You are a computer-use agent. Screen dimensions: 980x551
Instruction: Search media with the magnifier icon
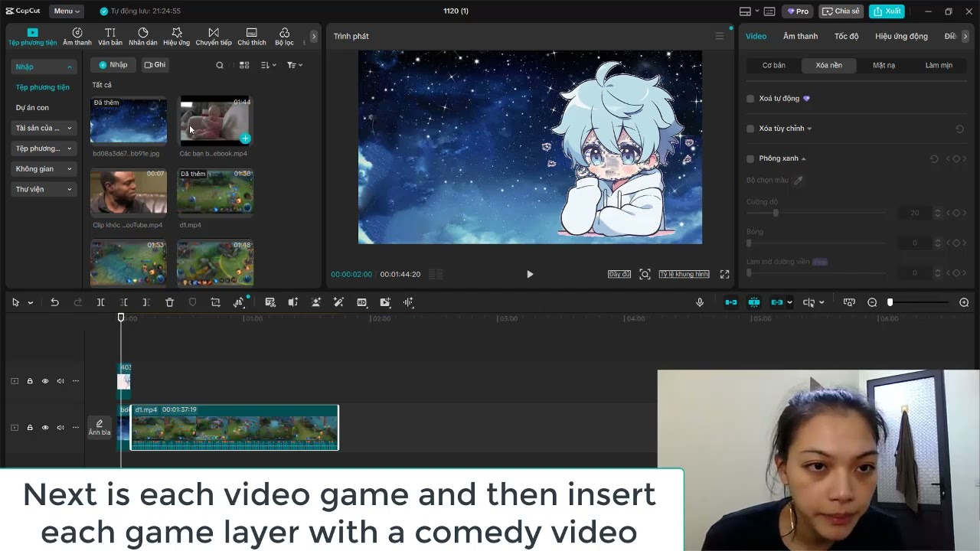pyautogui.click(x=220, y=65)
